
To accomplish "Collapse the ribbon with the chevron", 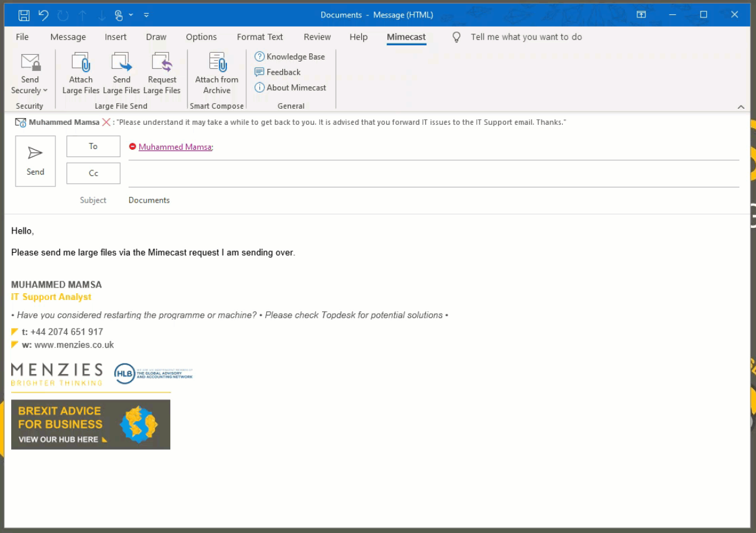I will coord(741,107).
